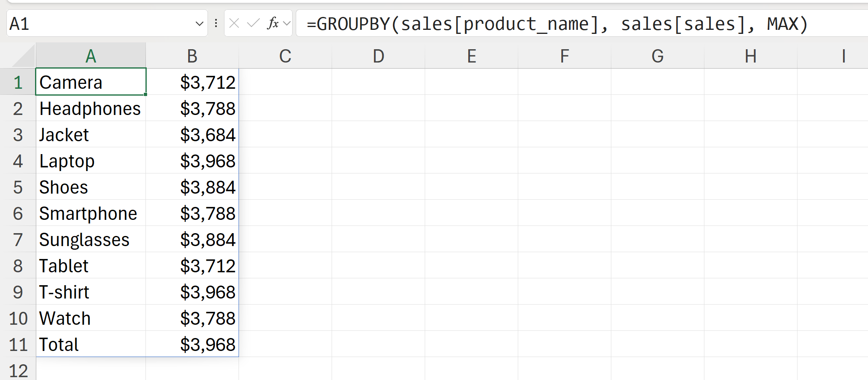Select the Total label cell
The image size is (868, 380).
click(x=91, y=345)
